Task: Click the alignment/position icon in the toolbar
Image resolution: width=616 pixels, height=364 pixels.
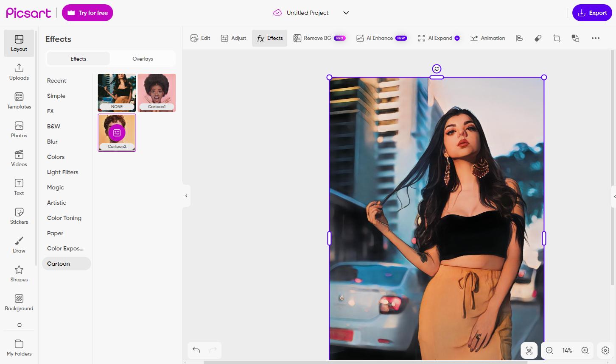Action: click(519, 38)
